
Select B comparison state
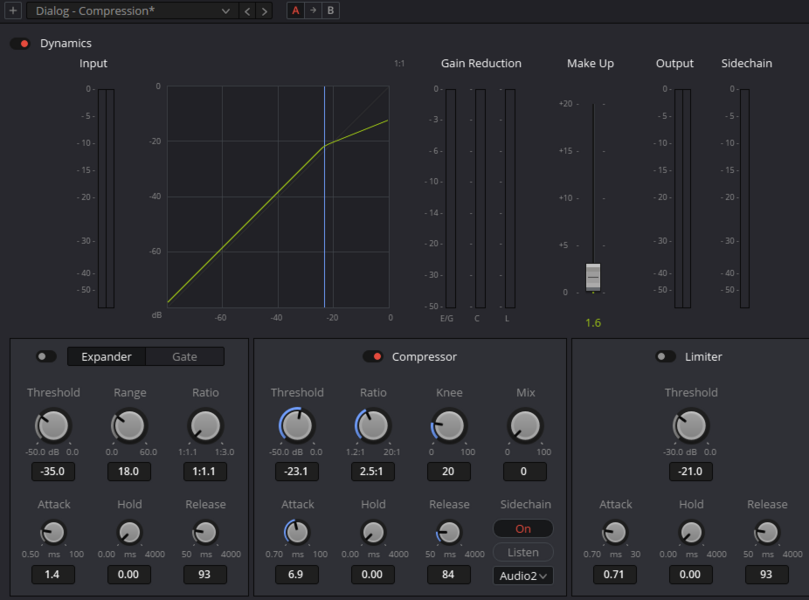click(331, 10)
